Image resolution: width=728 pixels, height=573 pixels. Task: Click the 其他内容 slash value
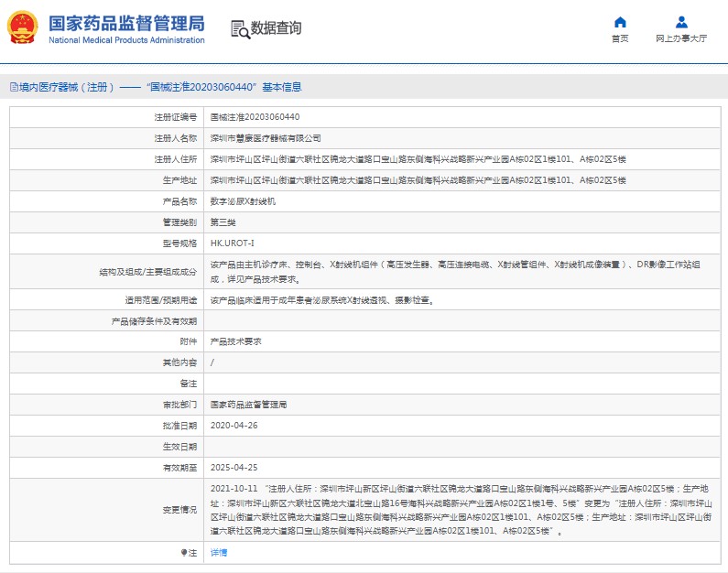[212, 362]
